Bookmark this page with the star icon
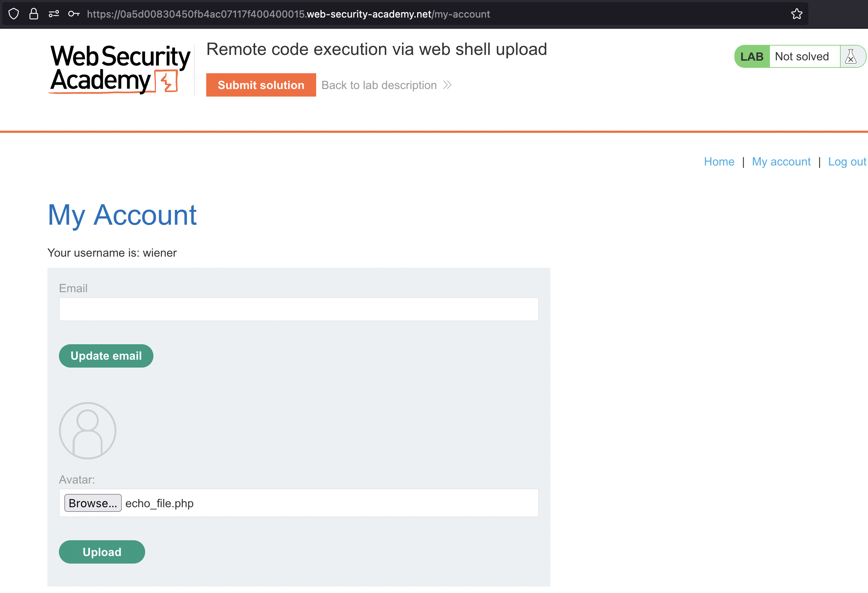Viewport: 868px width, 593px height. (x=797, y=14)
